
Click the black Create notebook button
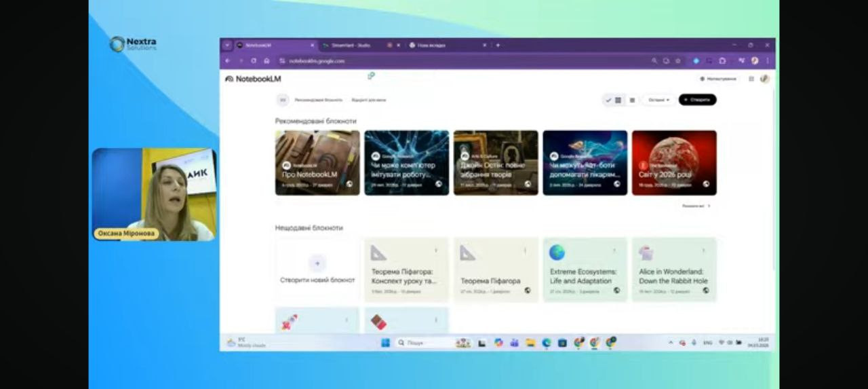(697, 100)
